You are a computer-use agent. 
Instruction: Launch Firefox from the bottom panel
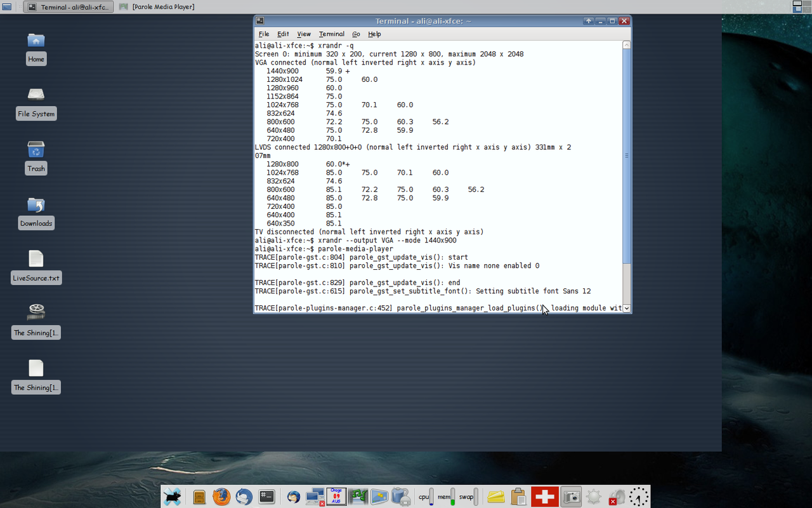point(221,497)
